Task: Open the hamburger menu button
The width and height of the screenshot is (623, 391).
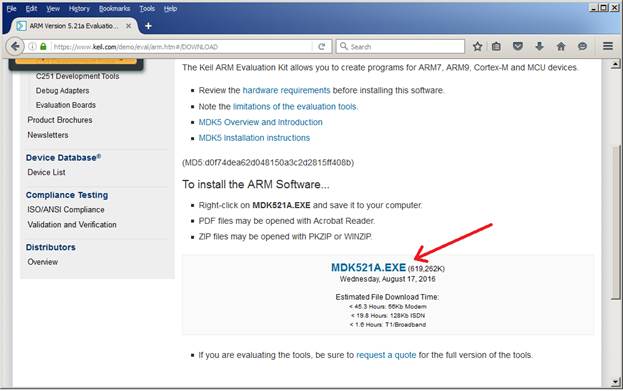Action: tap(608, 46)
